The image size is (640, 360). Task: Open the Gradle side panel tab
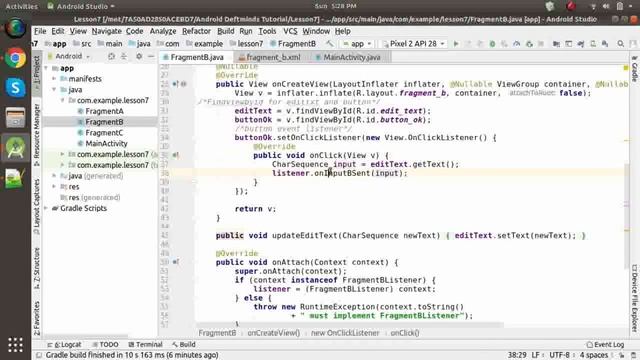635,69
